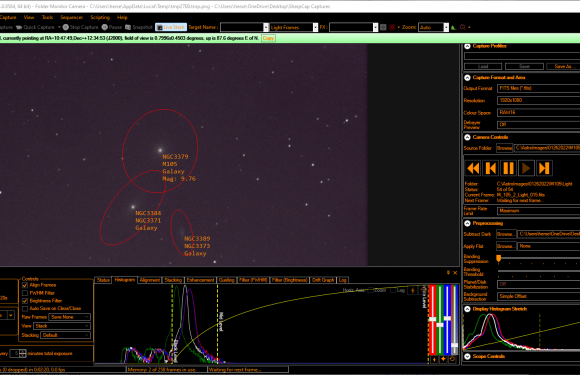Click the Pause toolbar button

point(112,27)
